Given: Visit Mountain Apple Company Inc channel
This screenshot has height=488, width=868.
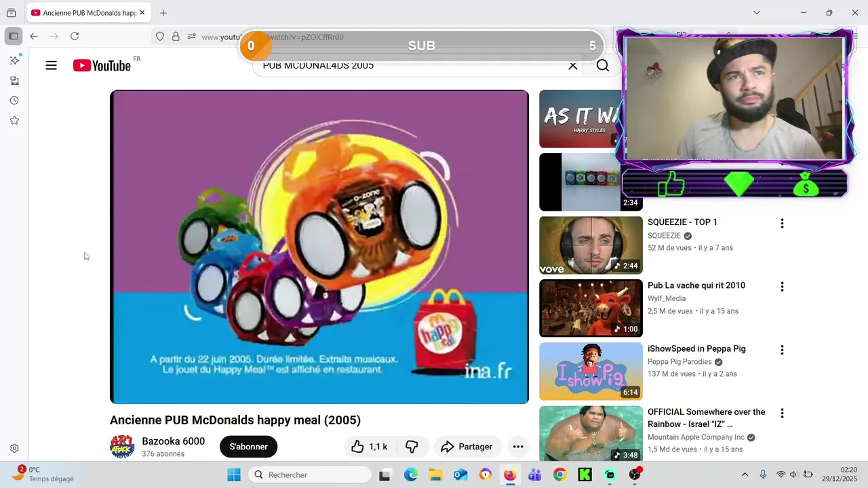Looking at the screenshot, I should pyautogui.click(x=696, y=437).
